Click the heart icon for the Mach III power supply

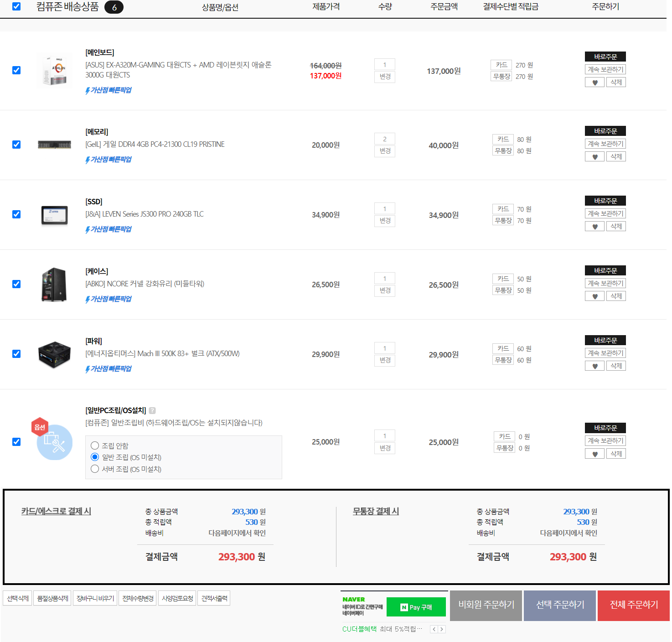click(594, 366)
